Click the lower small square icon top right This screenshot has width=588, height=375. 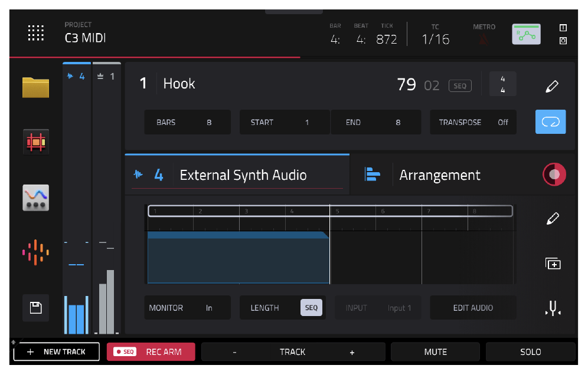click(563, 41)
